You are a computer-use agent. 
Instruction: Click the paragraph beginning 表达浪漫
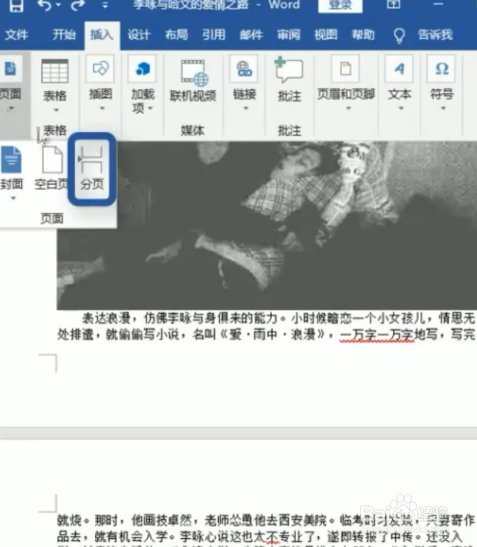click(266, 327)
